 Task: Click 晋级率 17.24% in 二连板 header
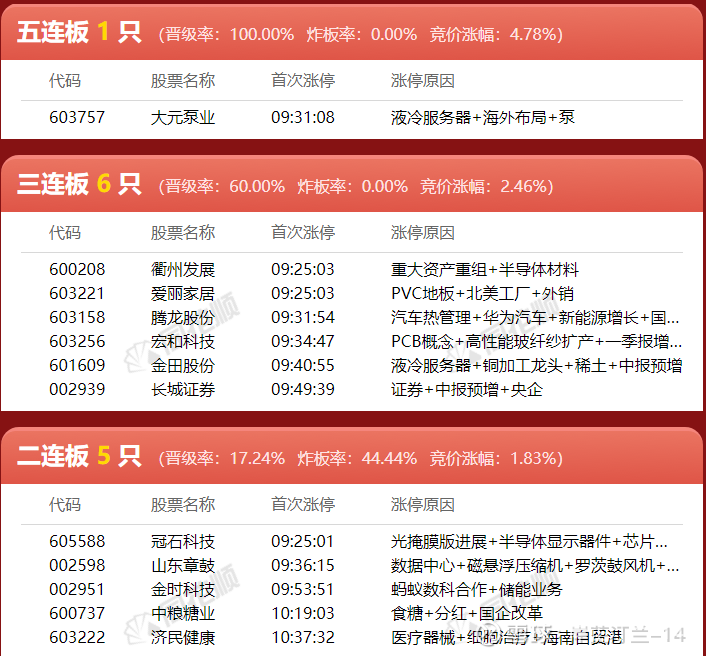225,458
